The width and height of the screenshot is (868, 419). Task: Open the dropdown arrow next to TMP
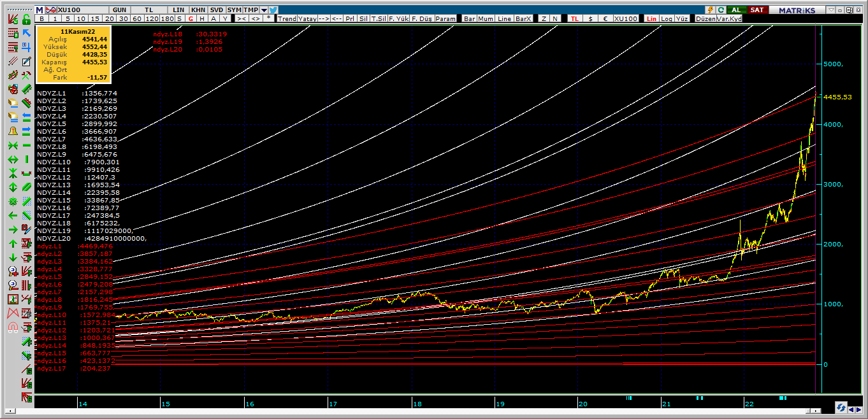tap(264, 10)
